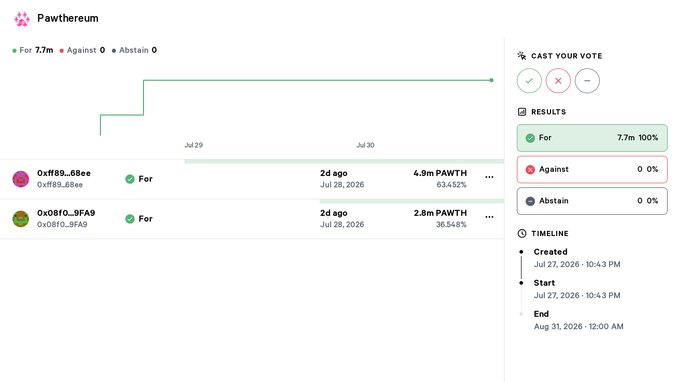
Task: Click the For check icon in 0xff89...68ee row
Action: point(130,179)
